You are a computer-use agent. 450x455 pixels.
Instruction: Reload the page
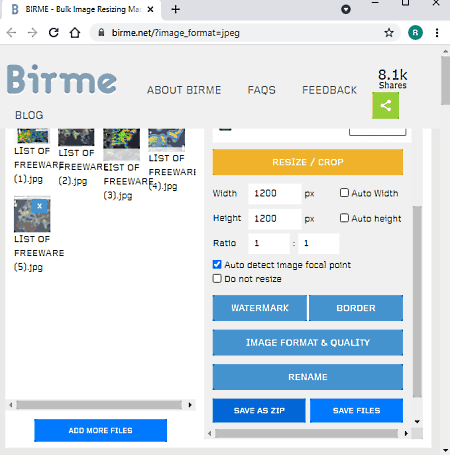tap(54, 33)
